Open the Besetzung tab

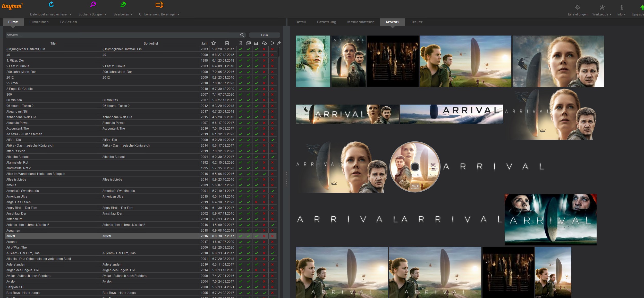click(x=327, y=22)
